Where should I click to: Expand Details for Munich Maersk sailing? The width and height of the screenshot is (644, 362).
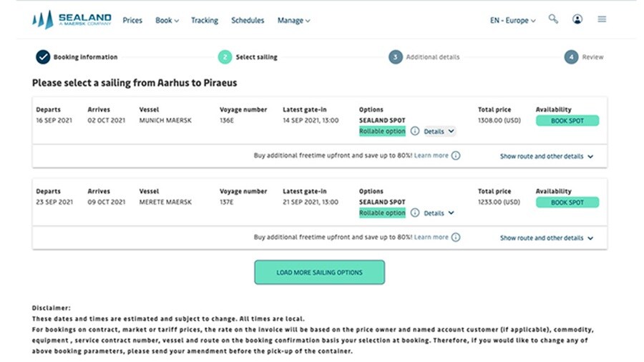439,132
